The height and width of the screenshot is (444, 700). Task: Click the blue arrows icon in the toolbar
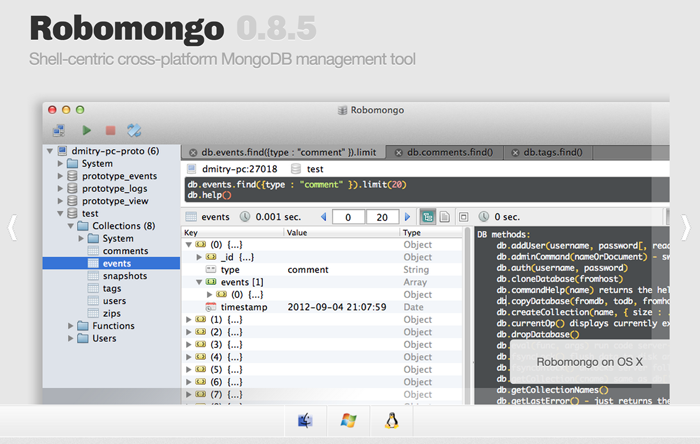click(x=134, y=130)
